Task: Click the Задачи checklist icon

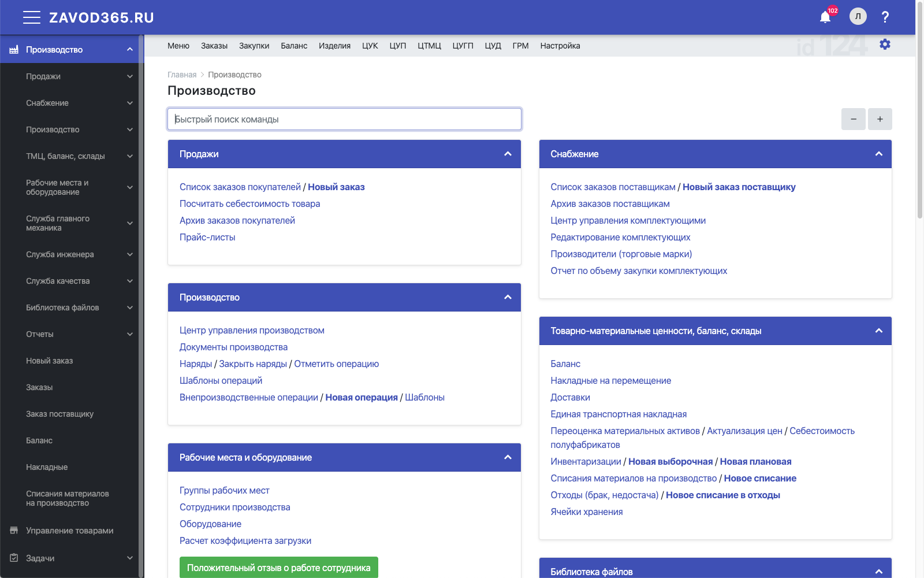Action: [14, 558]
